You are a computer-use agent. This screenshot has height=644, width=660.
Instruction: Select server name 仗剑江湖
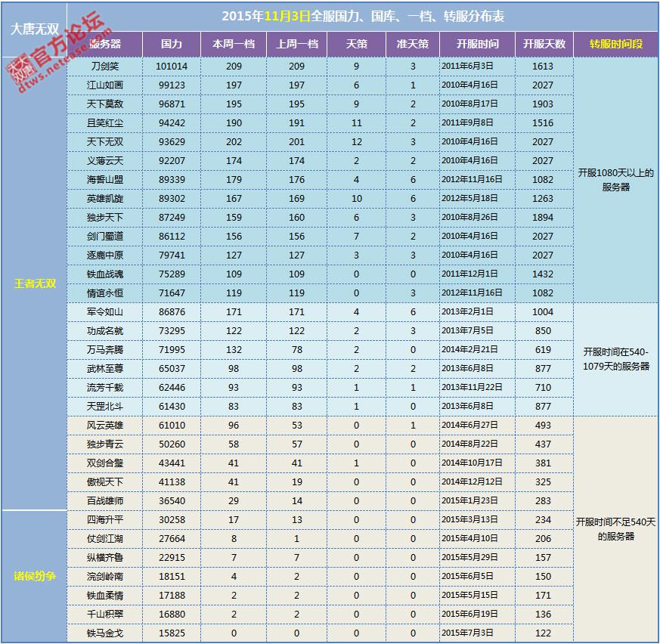[x=105, y=539]
